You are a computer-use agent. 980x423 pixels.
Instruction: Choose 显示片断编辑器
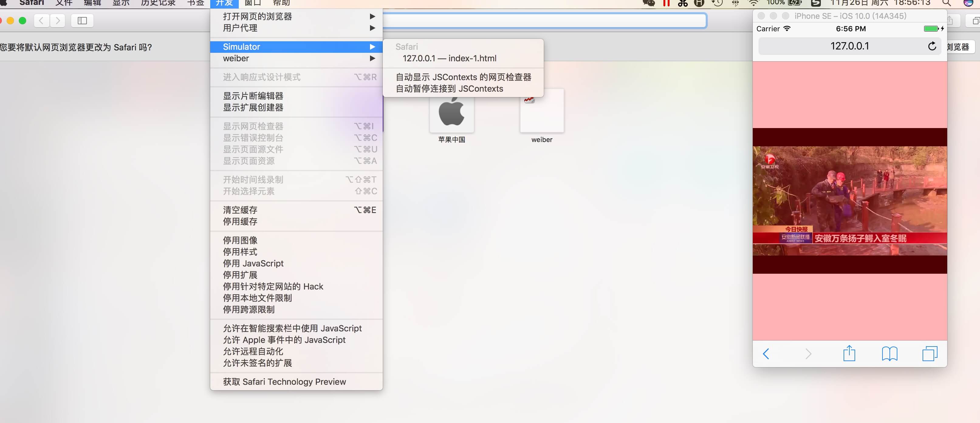[296, 96]
